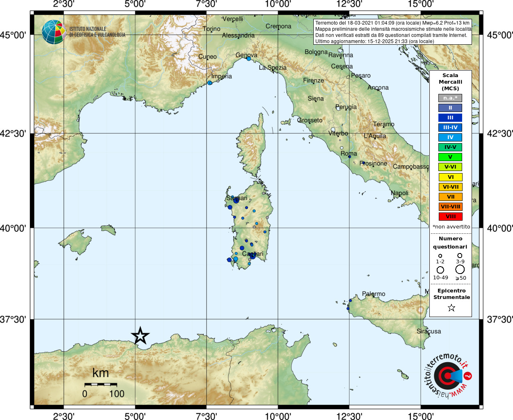This screenshot has height=420, width=513.
Task: Click the 'Dati non verificati' info line
Action: click(x=391, y=35)
